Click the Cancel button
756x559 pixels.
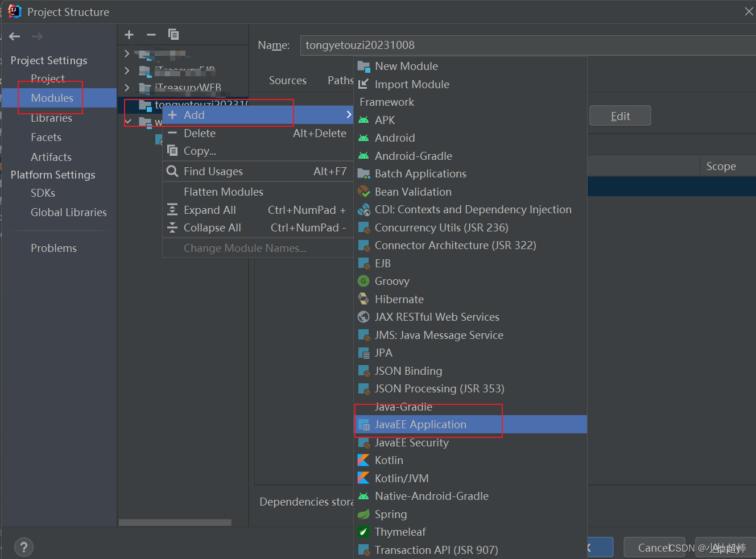(x=654, y=547)
